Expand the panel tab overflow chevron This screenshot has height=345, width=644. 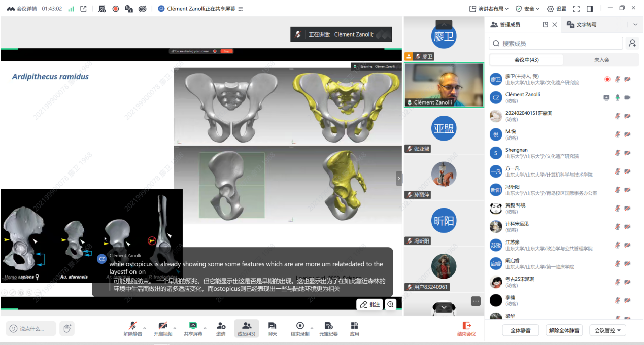(635, 24)
